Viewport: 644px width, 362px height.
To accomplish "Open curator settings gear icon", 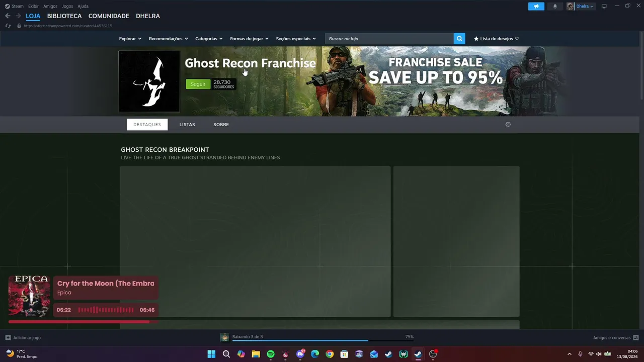I will [508, 125].
